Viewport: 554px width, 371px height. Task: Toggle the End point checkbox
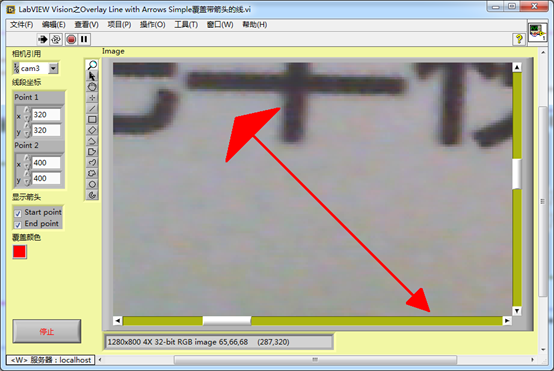[x=18, y=225]
